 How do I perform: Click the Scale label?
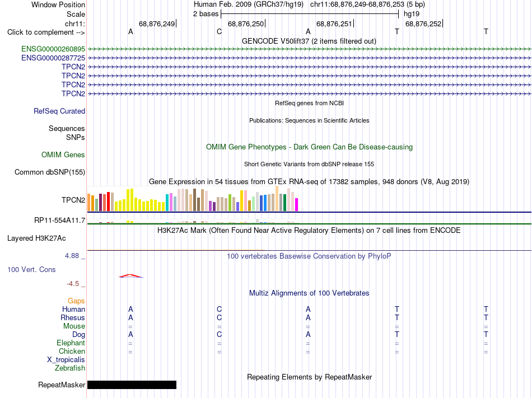pyautogui.click(x=76, y=15)
